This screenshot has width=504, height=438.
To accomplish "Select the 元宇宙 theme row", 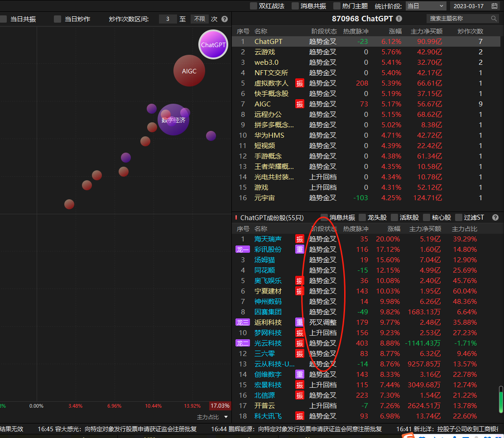I will 366,198.
